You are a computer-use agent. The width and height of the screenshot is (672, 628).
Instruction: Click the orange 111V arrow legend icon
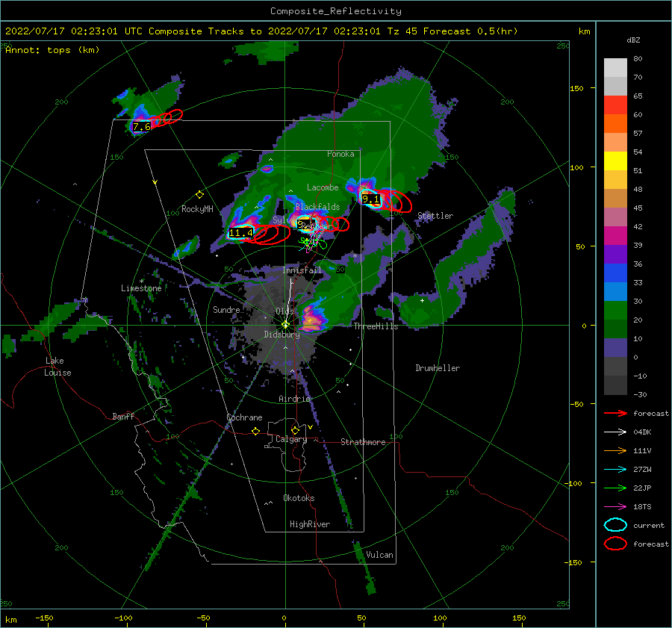click(615, 450)
